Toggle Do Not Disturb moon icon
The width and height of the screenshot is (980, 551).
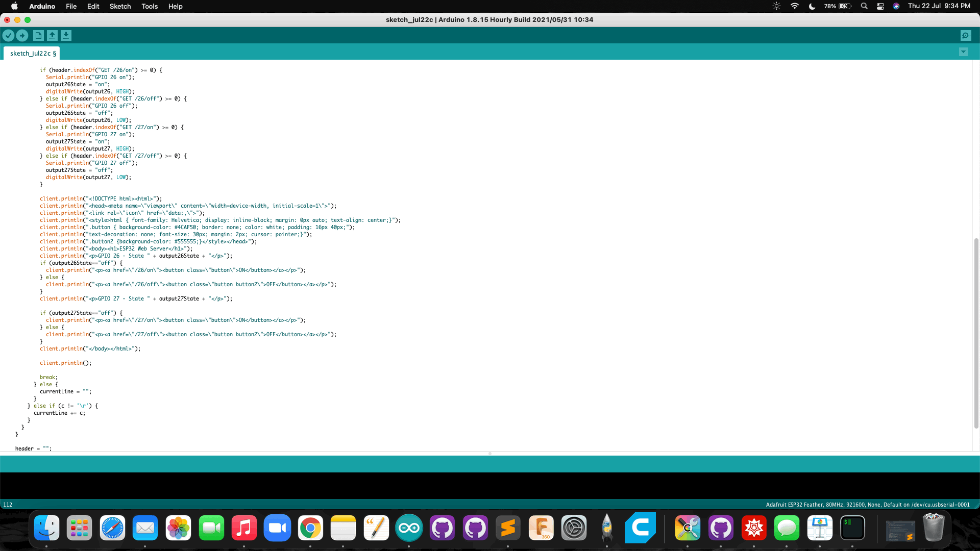click(812, 6)
